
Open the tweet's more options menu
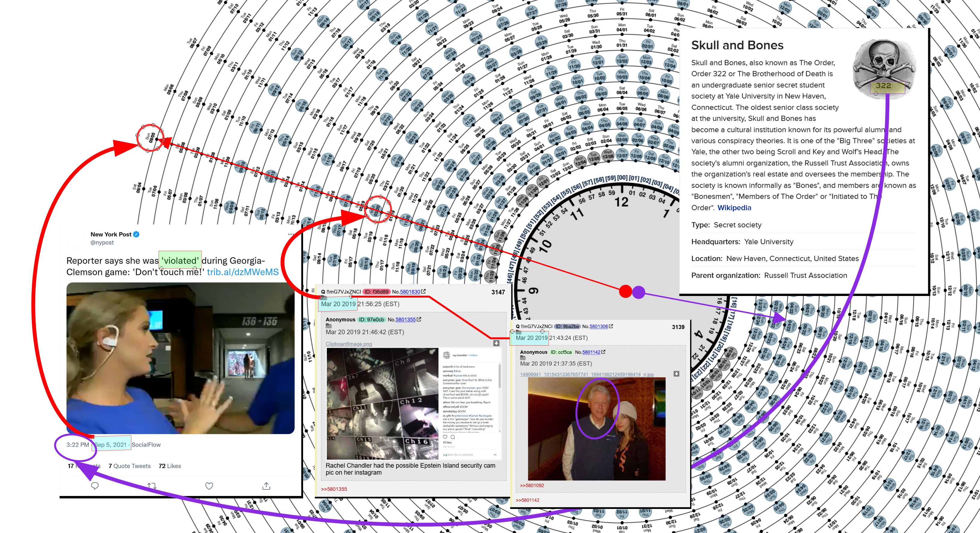tap(291, 234)
